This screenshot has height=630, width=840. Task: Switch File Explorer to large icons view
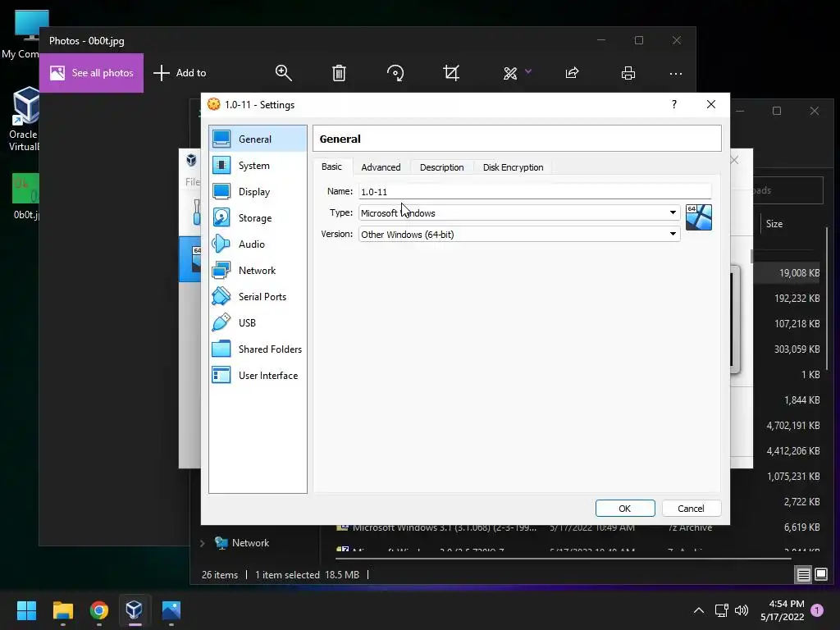(x=821, y=575)
